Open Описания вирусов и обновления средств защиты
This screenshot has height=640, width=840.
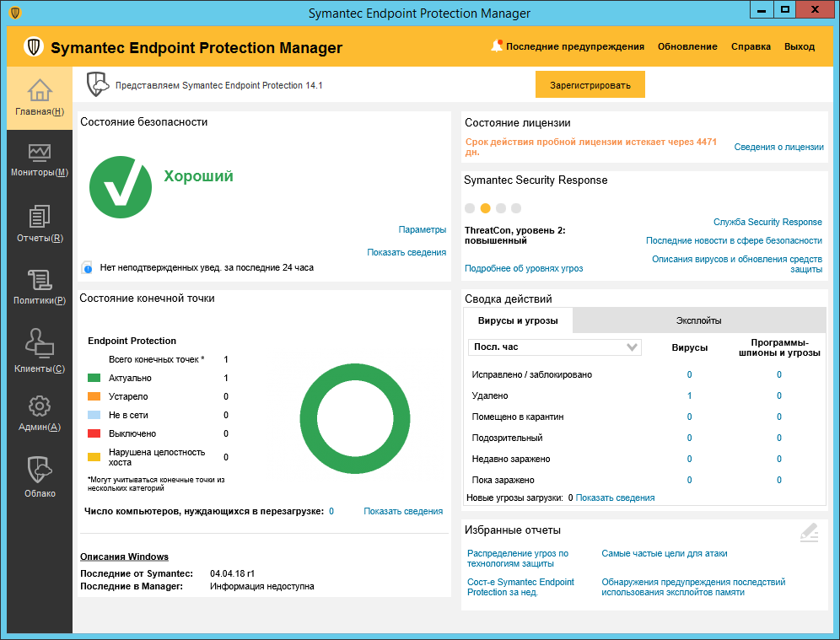tap(737, 264)
